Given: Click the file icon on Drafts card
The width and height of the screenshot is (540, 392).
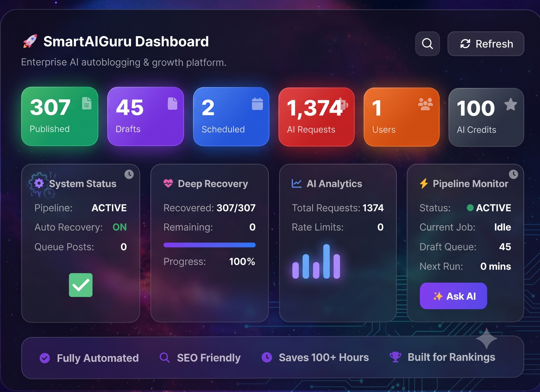Looking at the screenshot, I should click(172, 104).
